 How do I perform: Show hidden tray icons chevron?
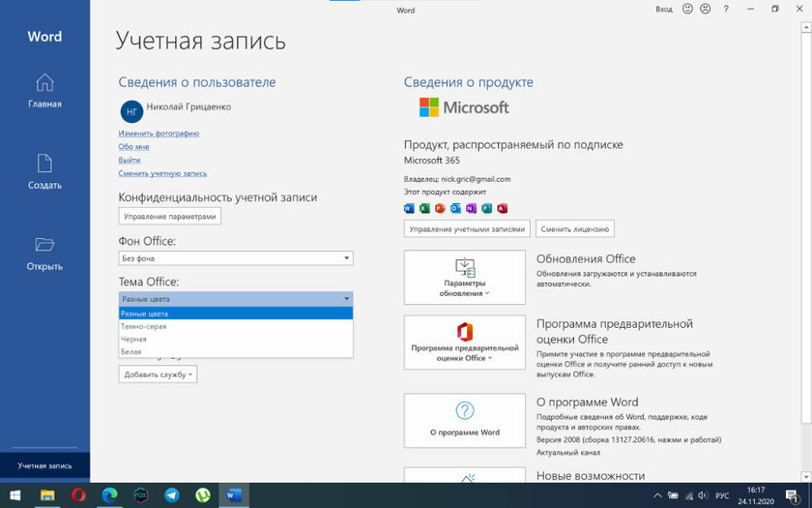pos(657,495)
